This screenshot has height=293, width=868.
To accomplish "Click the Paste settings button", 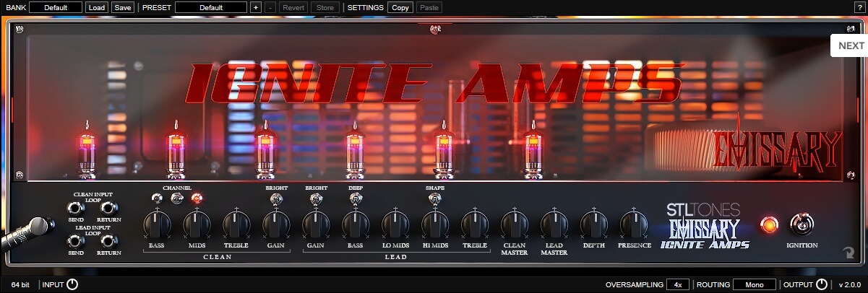I will (x=429, y=7).
